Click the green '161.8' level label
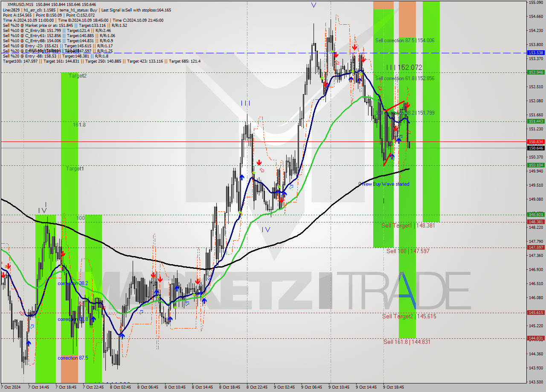The height and width of the screenshot is (392, 546). click(x=79, y=125)
